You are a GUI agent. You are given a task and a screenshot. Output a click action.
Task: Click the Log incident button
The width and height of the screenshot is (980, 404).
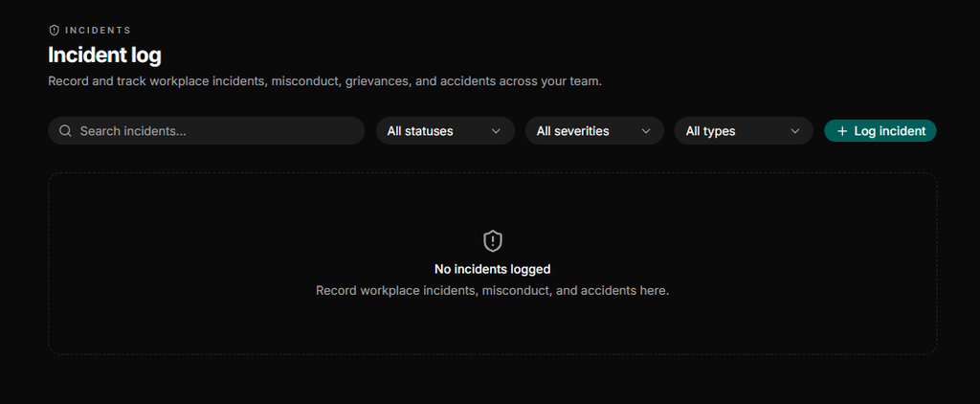(x=880, y=131)
